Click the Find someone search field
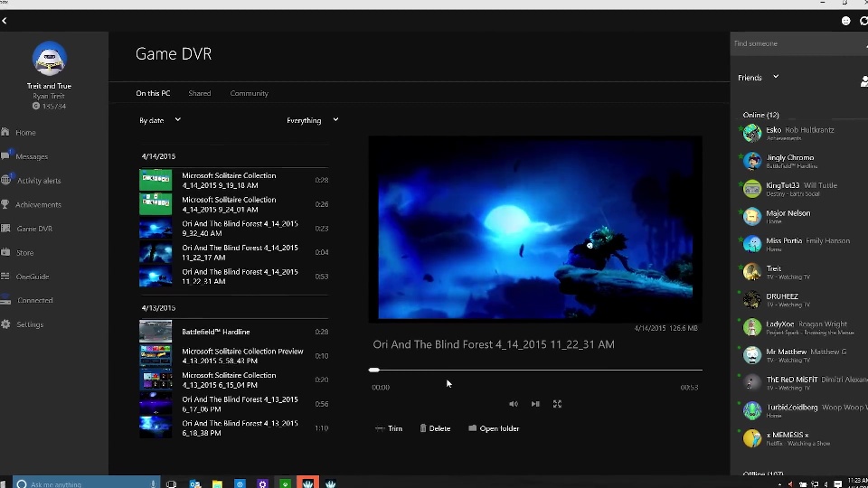This screenshot has width=868, height=488. coord(798,43)
